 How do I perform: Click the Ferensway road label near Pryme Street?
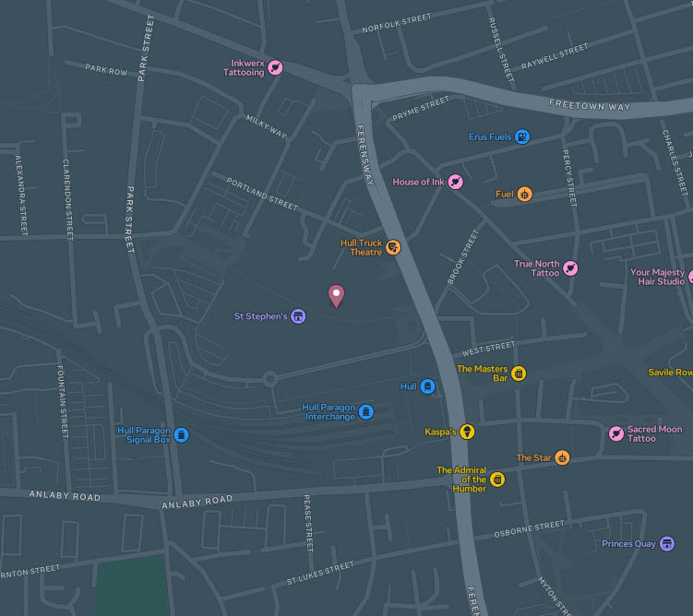coord(365,155)
